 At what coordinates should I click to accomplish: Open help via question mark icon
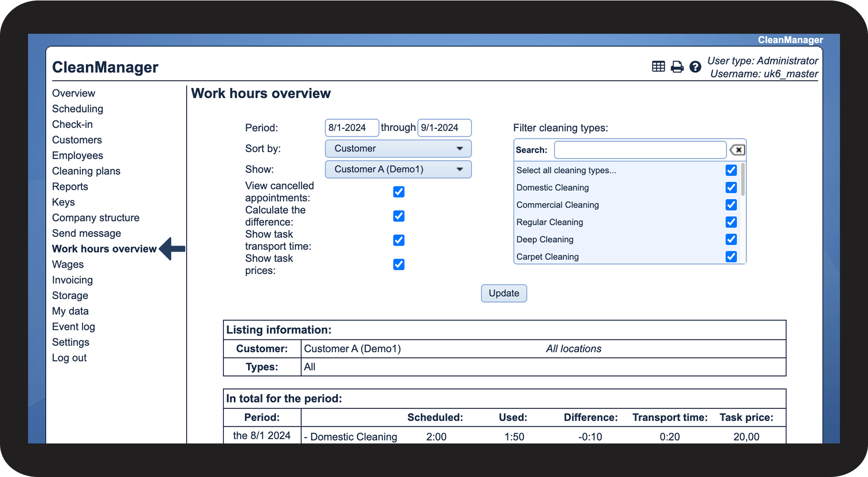tap(695, 67)
